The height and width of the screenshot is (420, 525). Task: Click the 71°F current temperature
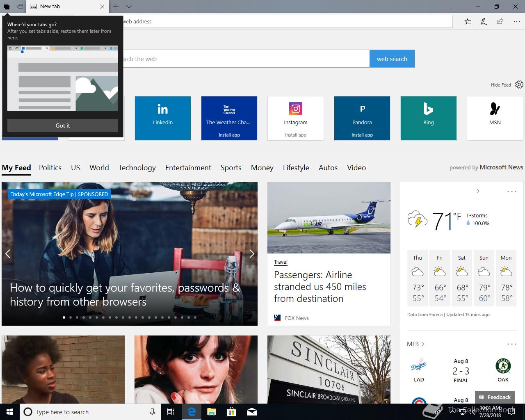tap(446, 221)
